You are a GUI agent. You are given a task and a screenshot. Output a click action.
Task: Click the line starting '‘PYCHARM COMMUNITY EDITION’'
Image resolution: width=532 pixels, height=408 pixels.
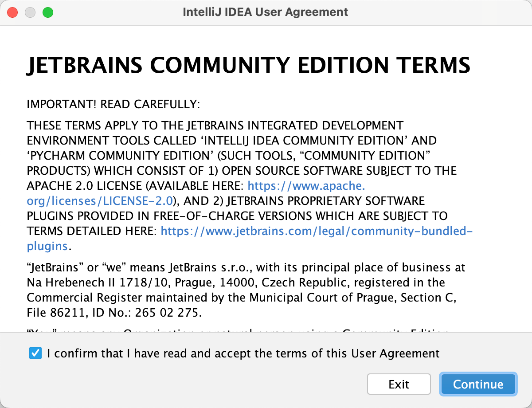click(230, 156)
